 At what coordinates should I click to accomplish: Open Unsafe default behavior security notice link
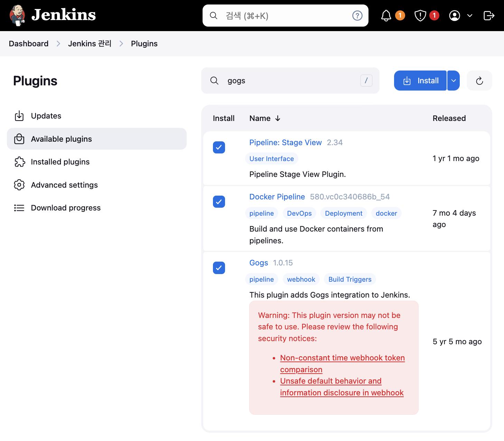click(342, 387)
